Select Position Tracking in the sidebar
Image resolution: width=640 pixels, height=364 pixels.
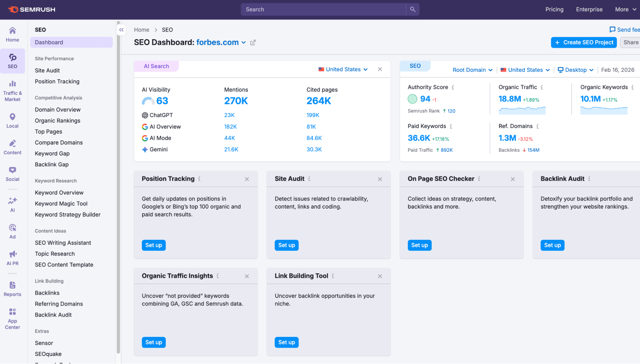coord(57,81)
